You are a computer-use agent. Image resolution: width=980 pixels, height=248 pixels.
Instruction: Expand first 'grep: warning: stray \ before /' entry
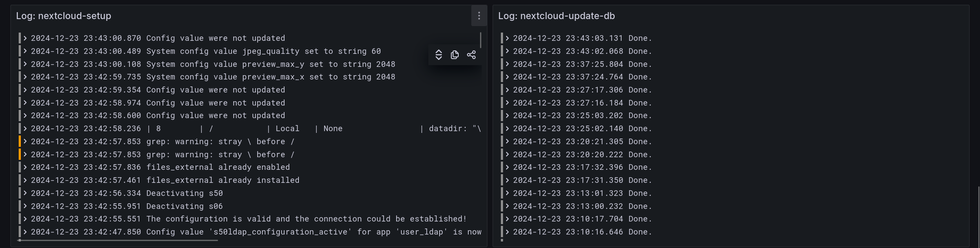[x=25, y=142]
